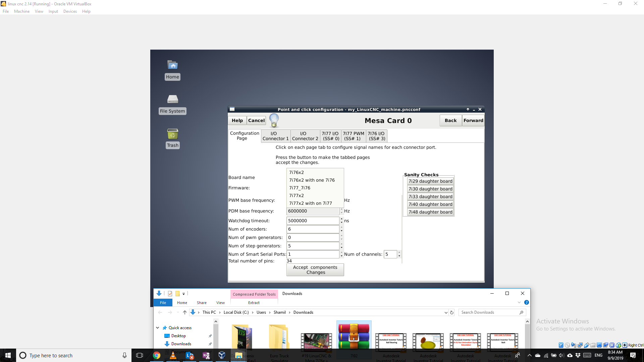Click VirtualBox shared folders status icon
The image size is (644, 362).
(x=593, y=345)
